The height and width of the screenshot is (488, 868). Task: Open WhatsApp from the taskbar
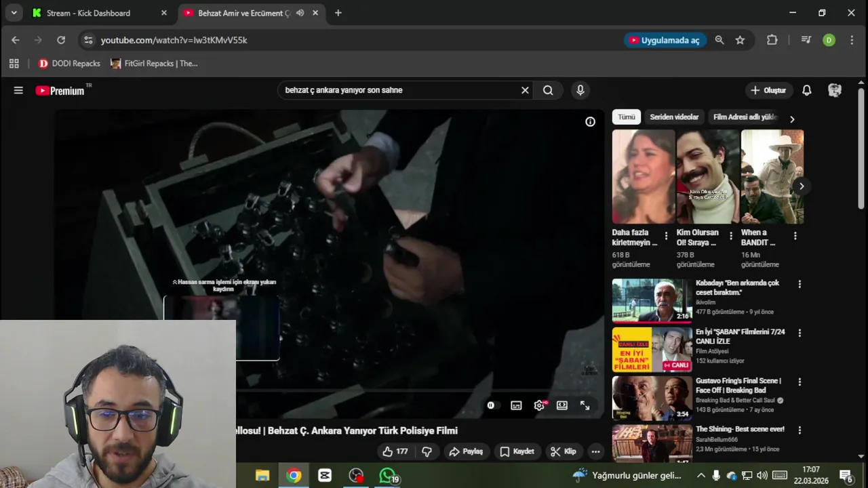(x=387, y=475)
